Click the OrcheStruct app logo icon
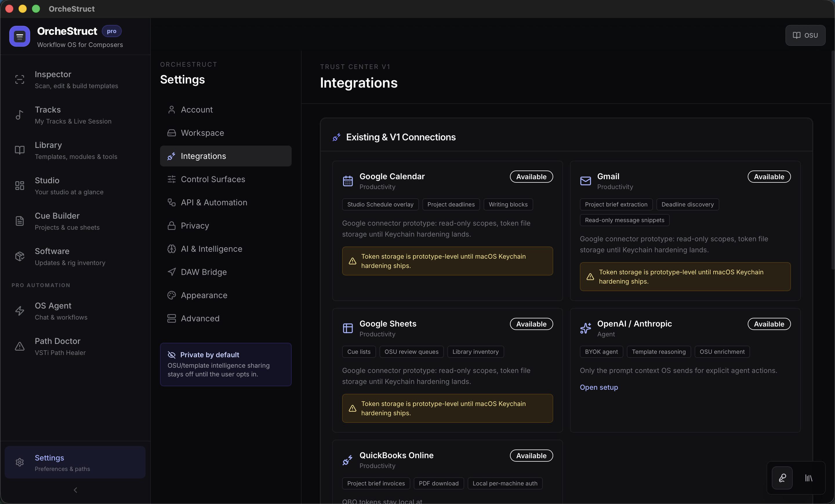 click(20, 36)
